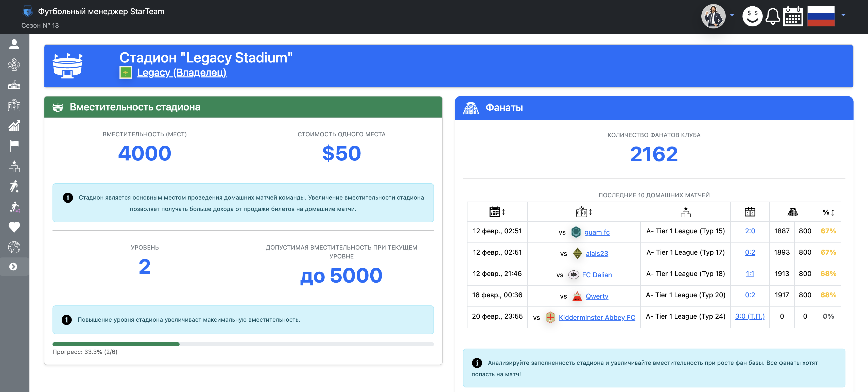Open the team squad sidebar icon

[14, 64]
